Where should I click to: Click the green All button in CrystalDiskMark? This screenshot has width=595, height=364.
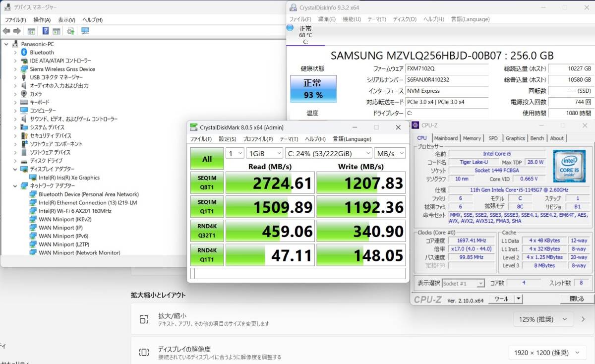pyautogui.click(x=207, y=159)
